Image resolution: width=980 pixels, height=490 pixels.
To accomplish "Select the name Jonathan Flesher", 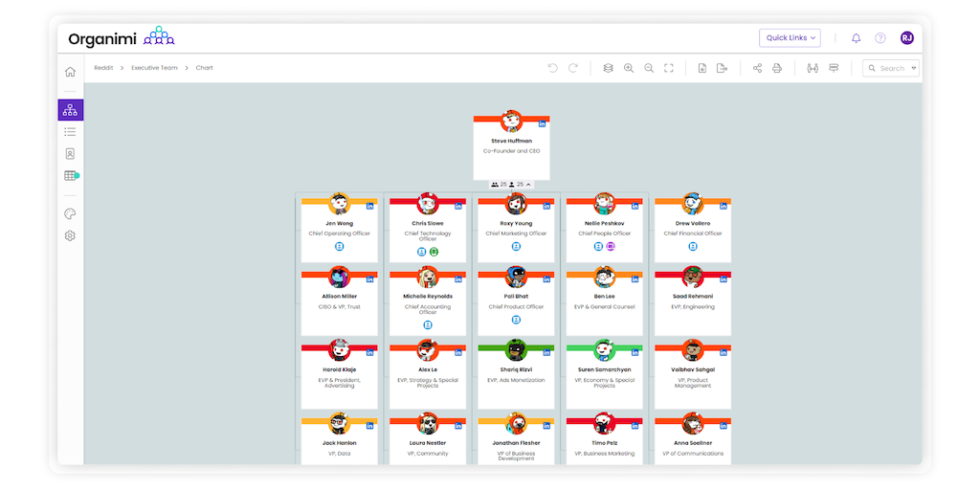I will coord(516,442).
